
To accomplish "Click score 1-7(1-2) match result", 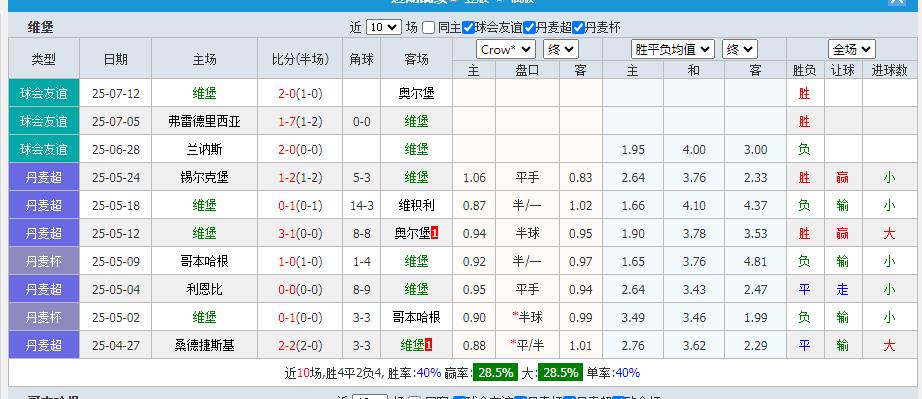I will pyautogui.click(x=300, y=122).
